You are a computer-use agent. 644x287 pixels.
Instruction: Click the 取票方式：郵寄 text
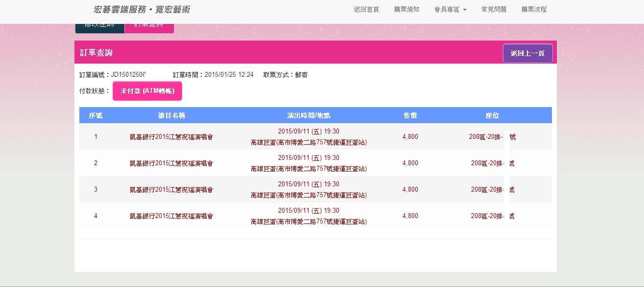286,75
